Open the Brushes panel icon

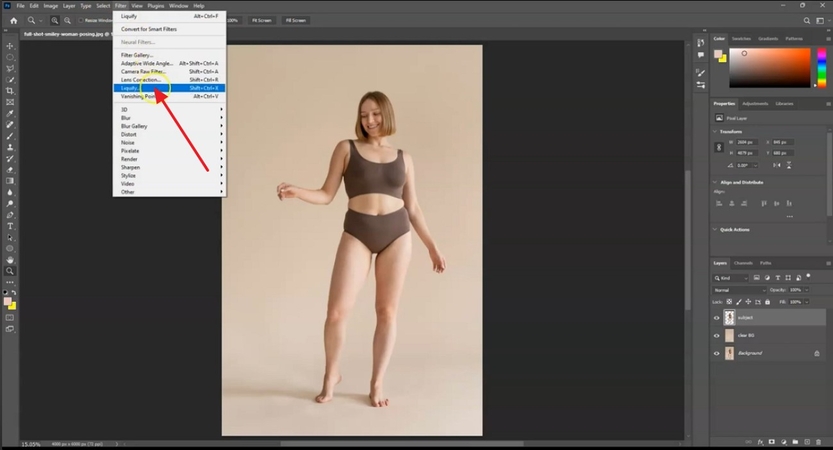[701, 73]
